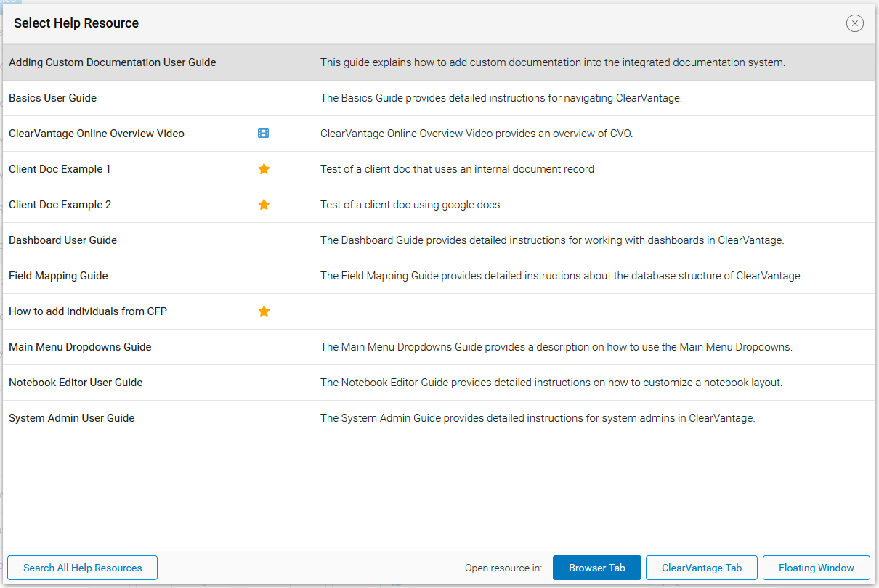Click the star next to How to add individuals from CFP
Image resolution: width=879 pixels, height=588 pixels.
tap(264, 311)
